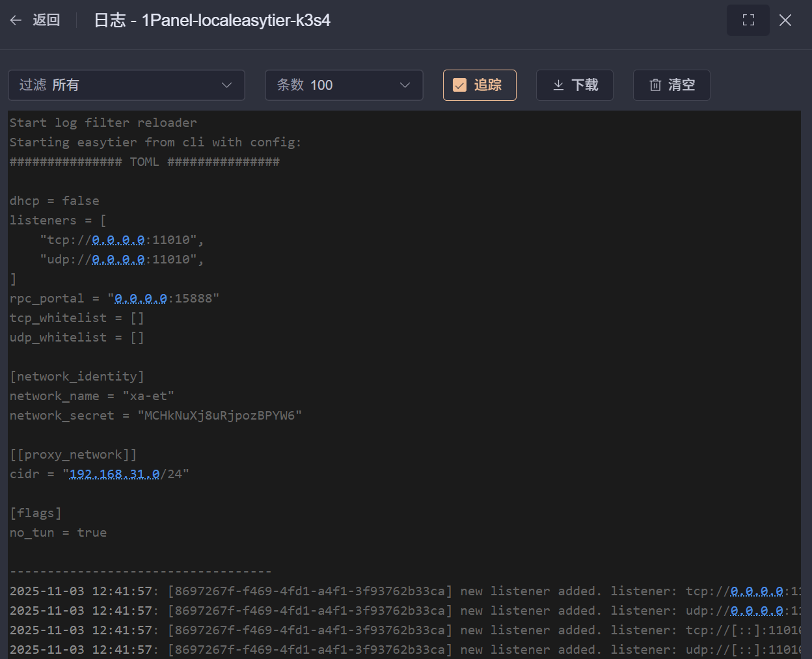Expand the chevron on the 过滤 filter

[x=226, y=85]
